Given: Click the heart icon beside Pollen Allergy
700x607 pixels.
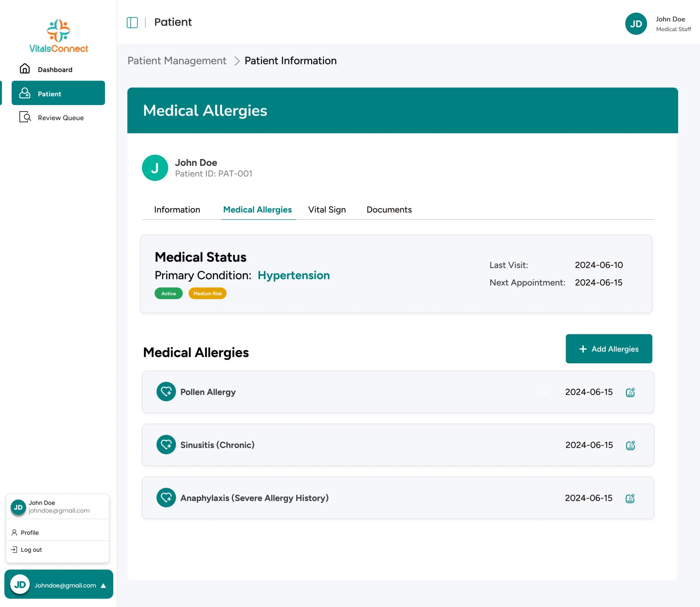Looking at the screenshot, I should (x=166, y=391).
